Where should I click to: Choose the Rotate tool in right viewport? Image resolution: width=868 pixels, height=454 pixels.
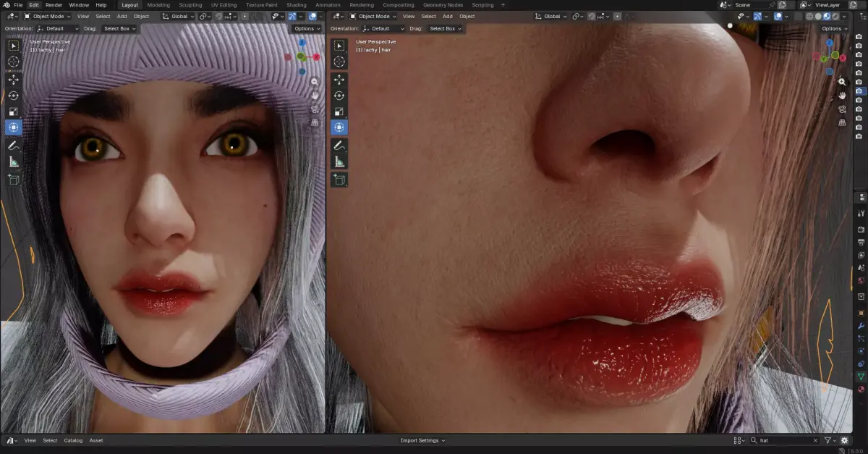tap(339, 96)
